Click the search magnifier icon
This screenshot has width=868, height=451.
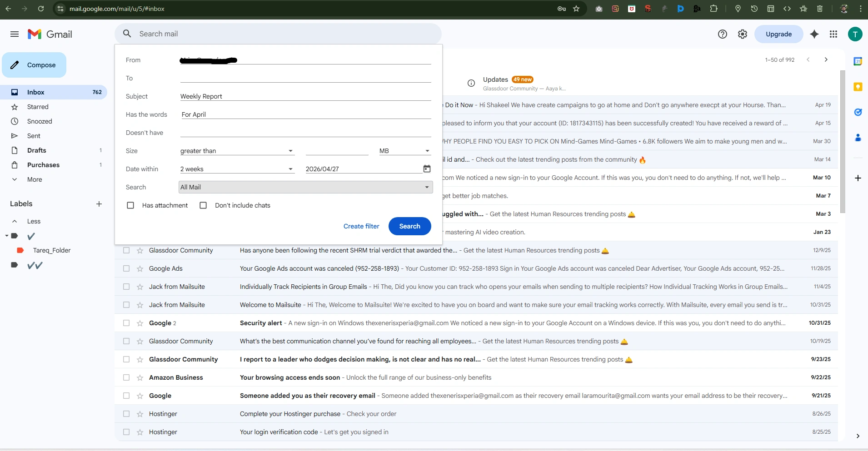click(x=127, y=34)
